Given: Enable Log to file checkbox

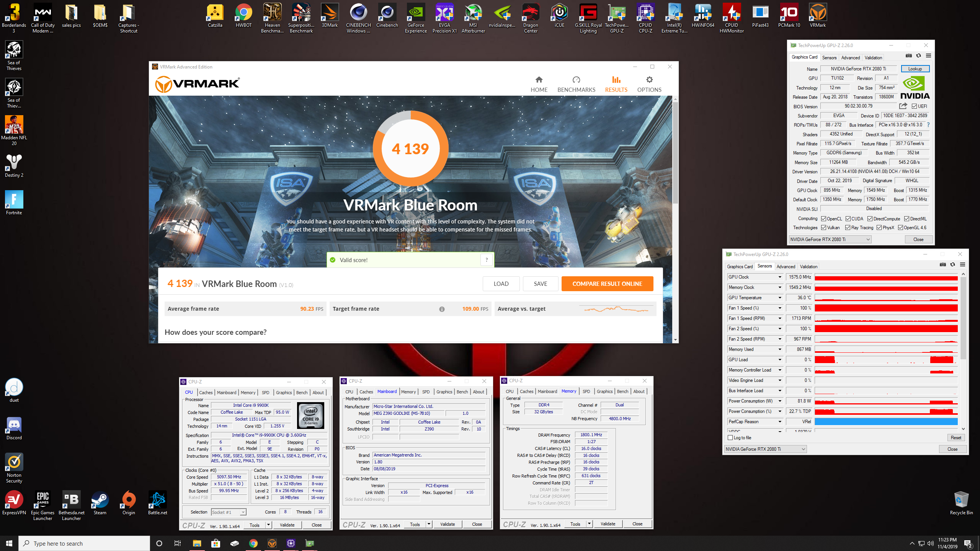Looking at the screenshot, I should (x=730, y=438).
